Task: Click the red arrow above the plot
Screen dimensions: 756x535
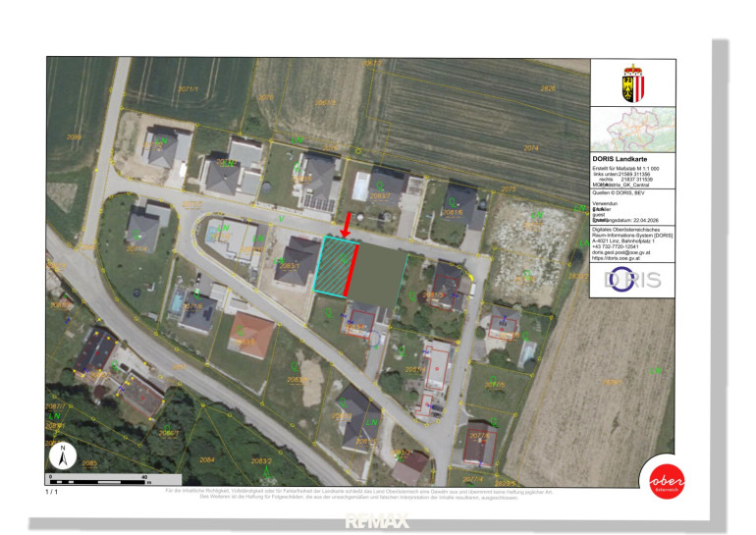Action: click(x=346, y=224)
